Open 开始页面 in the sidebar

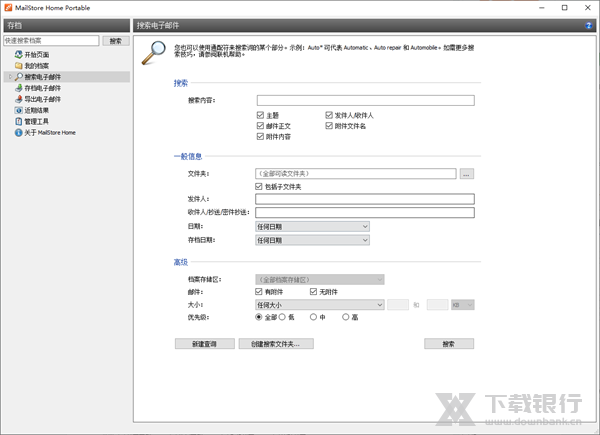(37, 55)
